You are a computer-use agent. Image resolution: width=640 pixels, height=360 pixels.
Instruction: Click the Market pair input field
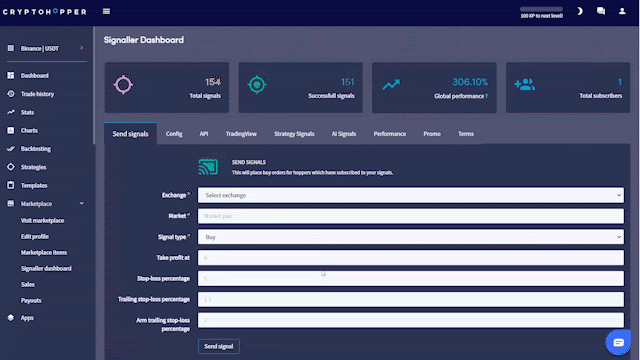coord(411,216)
